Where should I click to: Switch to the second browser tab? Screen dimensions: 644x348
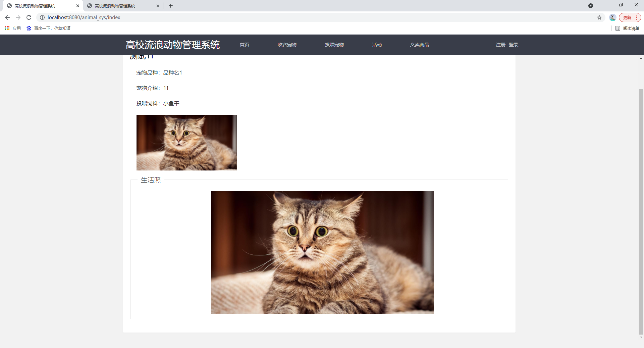pyautogui.click(x=123, y=6)
